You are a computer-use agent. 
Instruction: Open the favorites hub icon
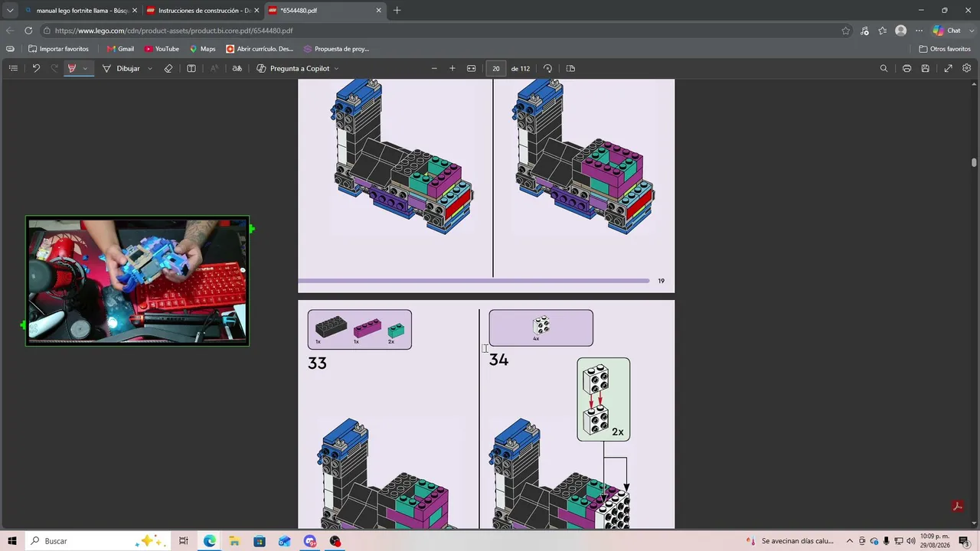coord(883,31)
